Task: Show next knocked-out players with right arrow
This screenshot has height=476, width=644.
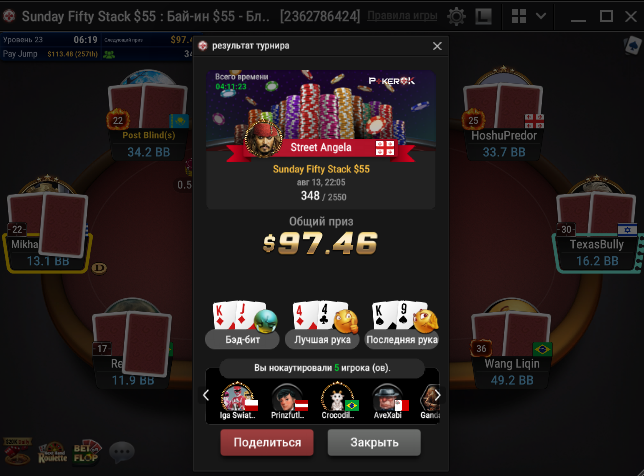Action: point(437,396)
